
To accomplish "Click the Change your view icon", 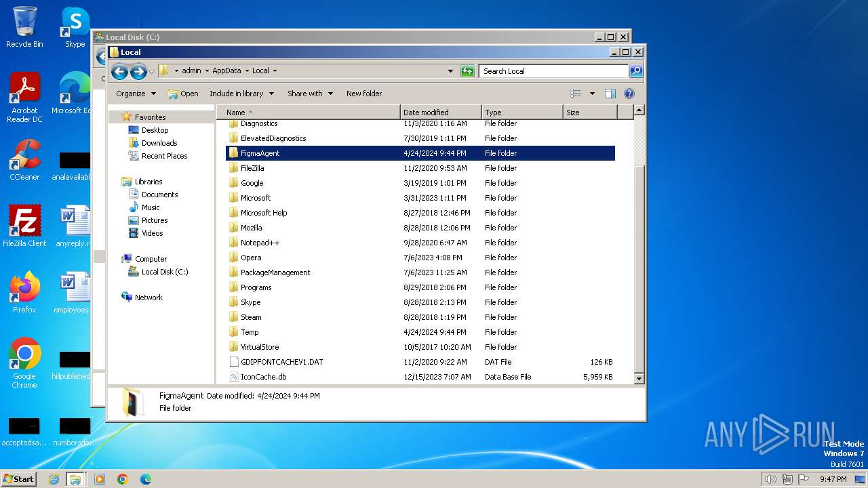I will (x=576, y=94).
